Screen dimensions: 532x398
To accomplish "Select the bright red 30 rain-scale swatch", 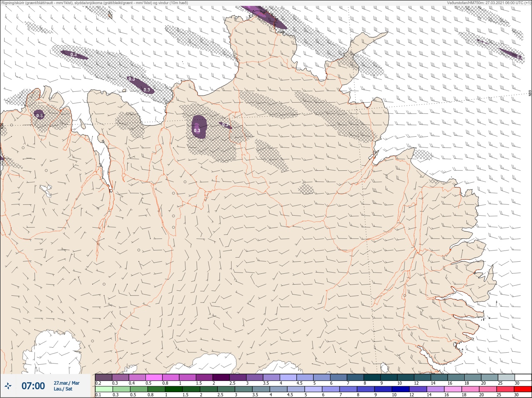I will click(x=523, y=389).
